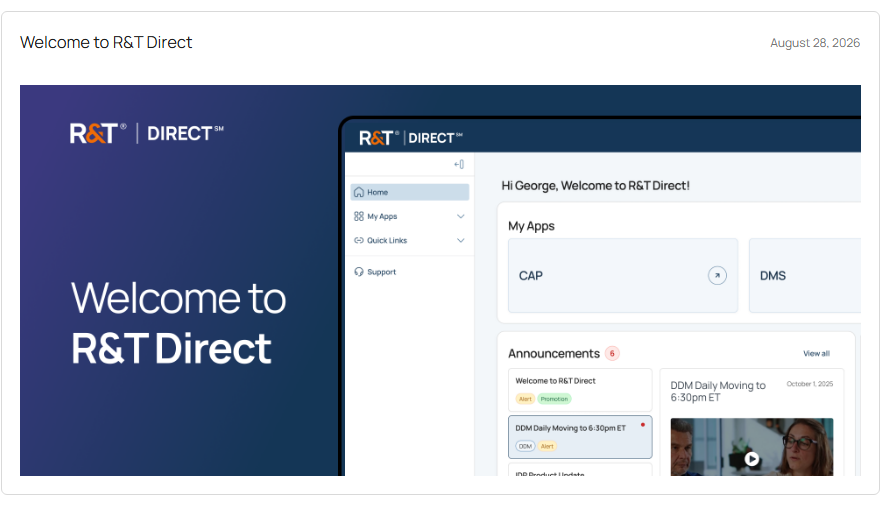Select Home in the sidebar
The width and height of the screenshot is (896, 512).
pos(410,193)
